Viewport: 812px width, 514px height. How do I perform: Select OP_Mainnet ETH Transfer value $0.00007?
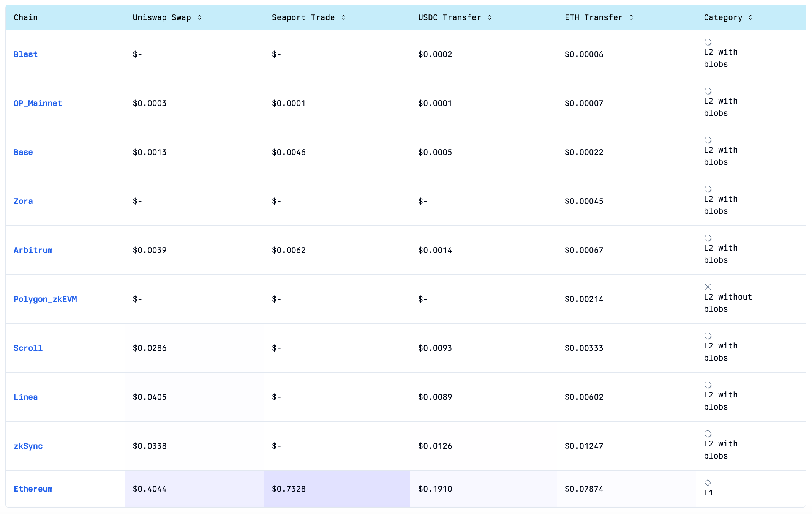(584, 103)
